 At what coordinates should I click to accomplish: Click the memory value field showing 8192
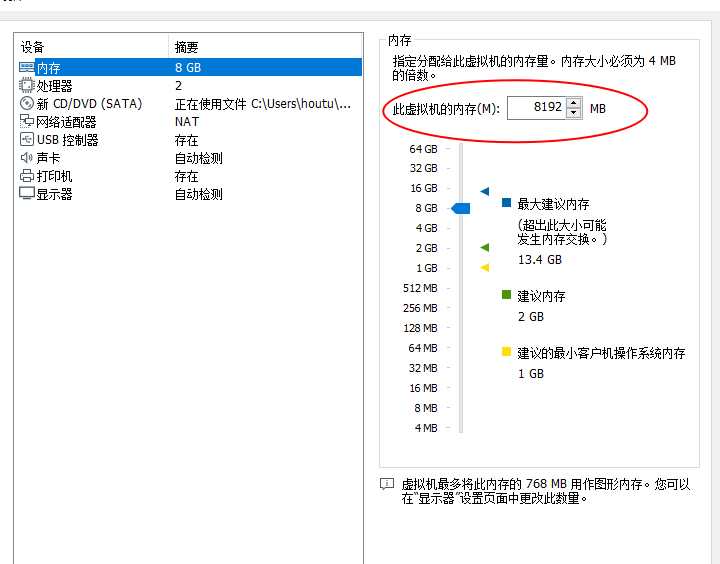[537, 108]
